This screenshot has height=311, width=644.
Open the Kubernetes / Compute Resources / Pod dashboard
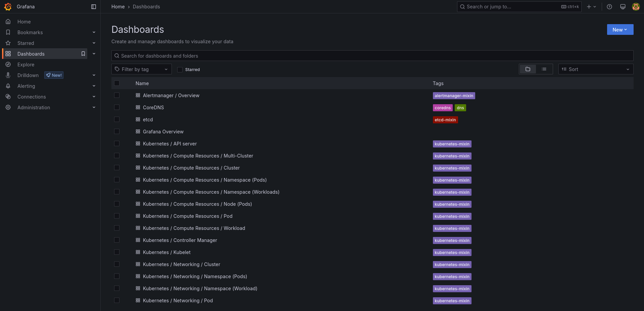[x=188, y=216]
